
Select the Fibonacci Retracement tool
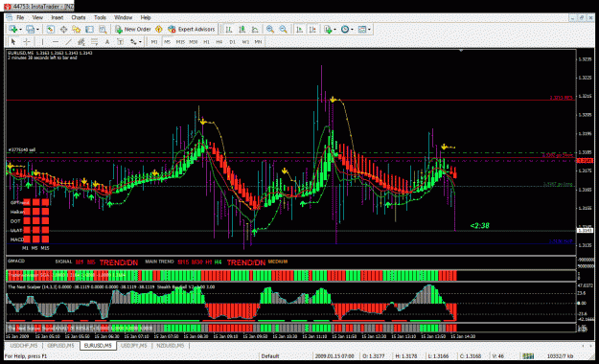click(x=94, y=41)
